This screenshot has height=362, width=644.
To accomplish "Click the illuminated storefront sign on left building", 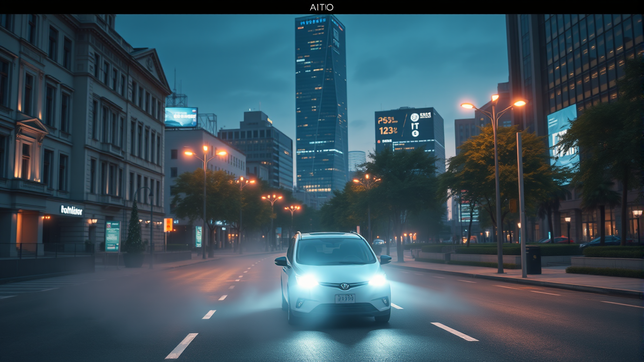I will (x=71, y=211).
